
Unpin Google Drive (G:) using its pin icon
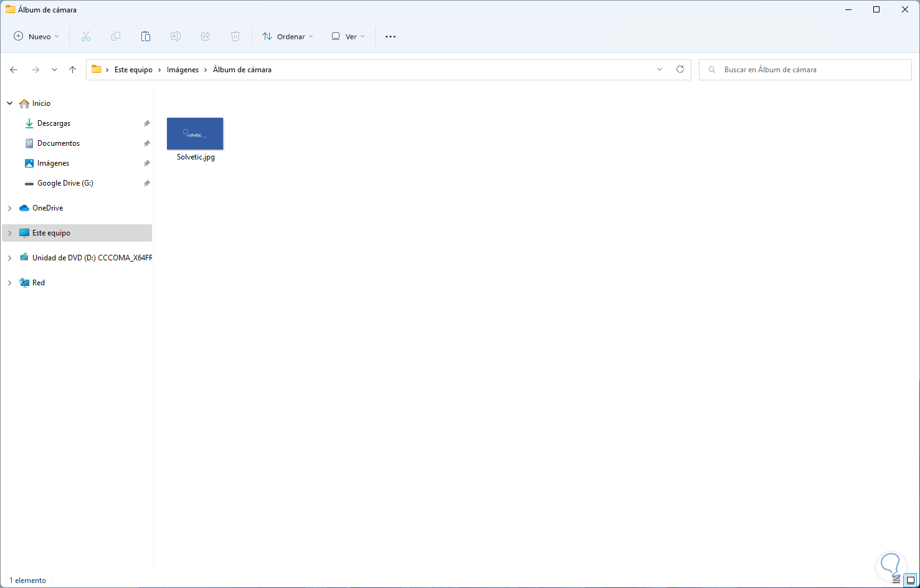pyautogui.click(x=147, y=183)
